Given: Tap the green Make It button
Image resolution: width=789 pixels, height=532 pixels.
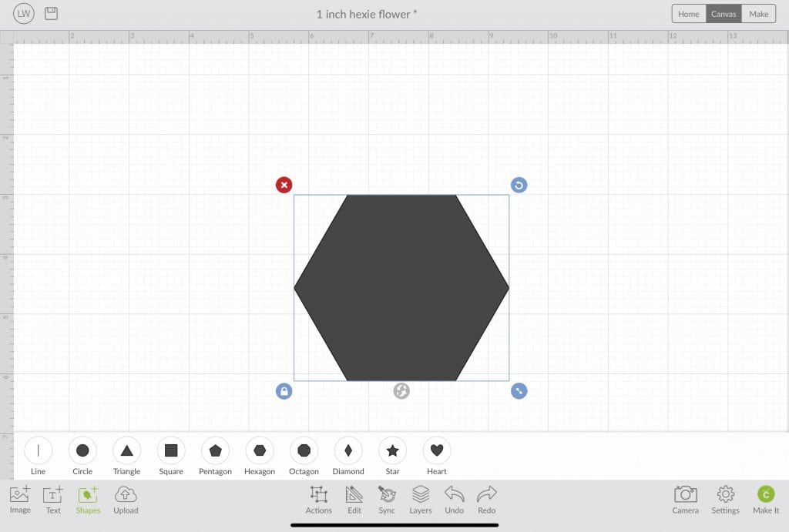Looking at the screenshot, I should click(766, 500).
